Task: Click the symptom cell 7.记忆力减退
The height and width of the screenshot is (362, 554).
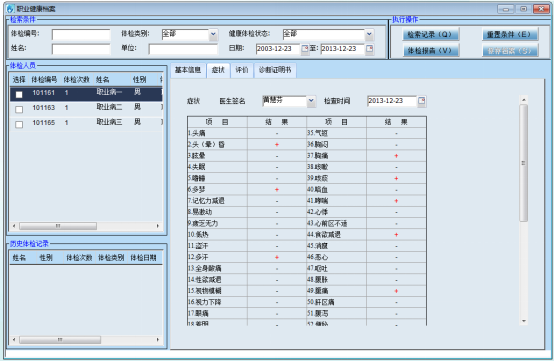Action: [217, 201]
